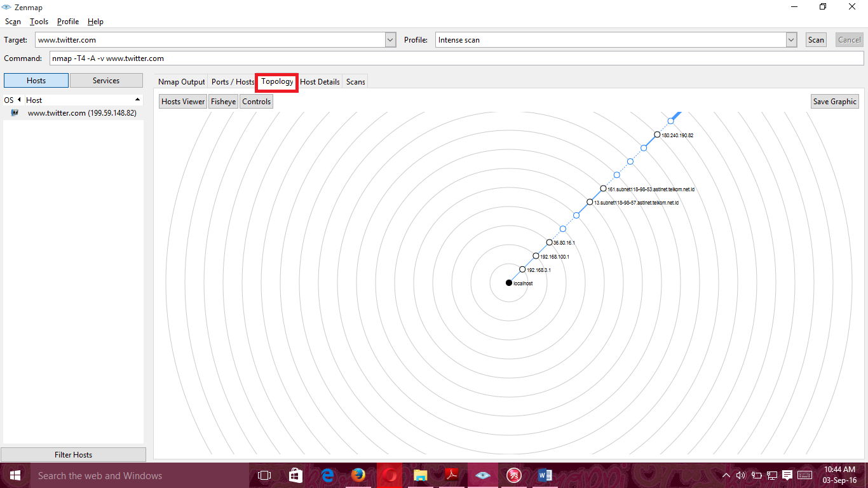Click the 36.80.16.1 hop node
868x488 pixels.
pyautogui.click(x=549, y=241)
